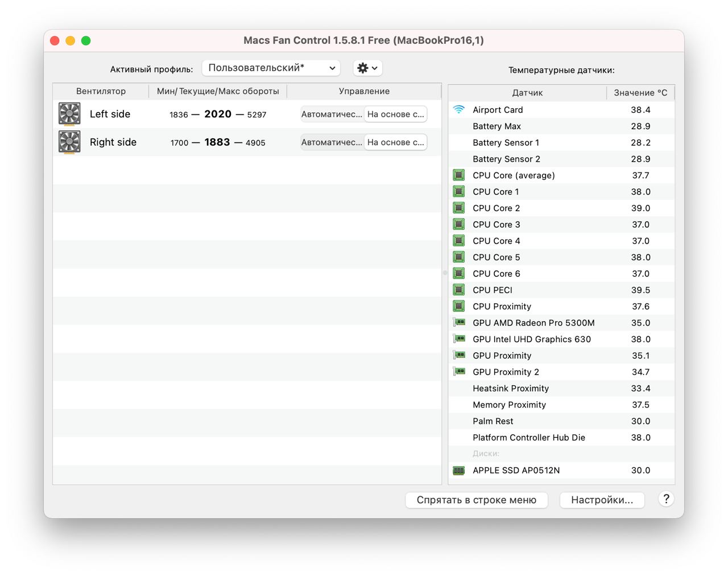Click the CPU PECI value 39.5
Image resolution: width=728 pixels, height=576 pixels.
pyautogui.click(x=640, y=290)
